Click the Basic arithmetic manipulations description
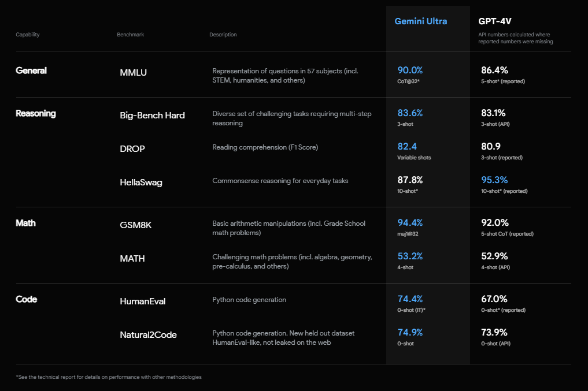The width and height of the screenshot is (588, 391). 289,228
